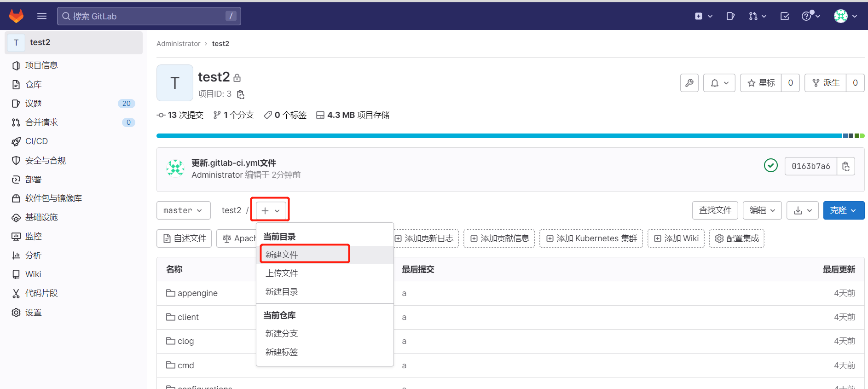The height and width of the screenshot is (389, 868).
Task: Select New file from the dropdown menu
Action: [282, 255]
